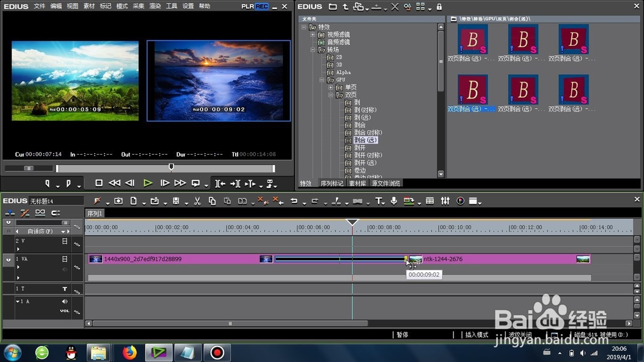Open the 文件 menu
The height and width of the screenshot is (362, 644).
(39, 6)
